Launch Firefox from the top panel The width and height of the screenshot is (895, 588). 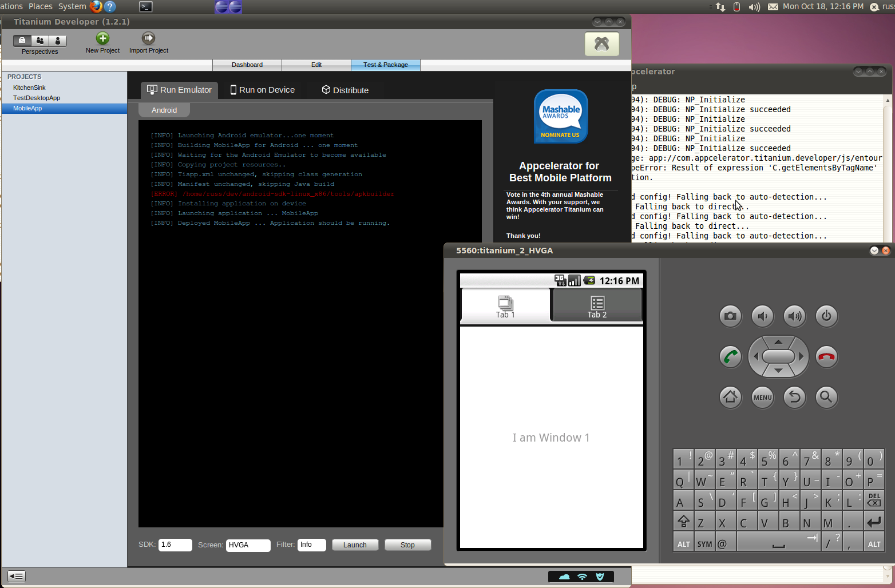tap(96, 7)
